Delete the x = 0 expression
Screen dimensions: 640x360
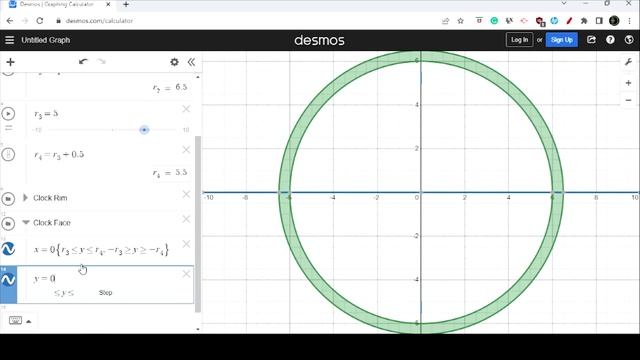coord(186,244)
